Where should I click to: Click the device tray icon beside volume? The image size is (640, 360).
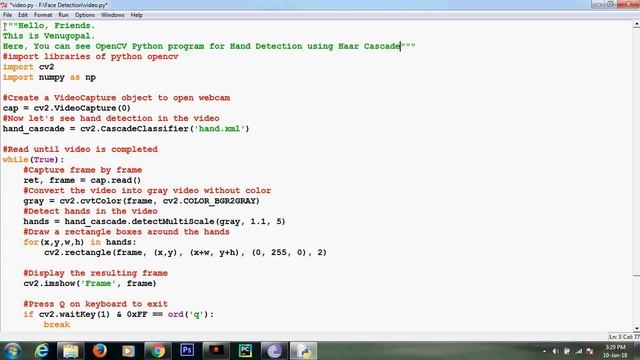point(567,351)
